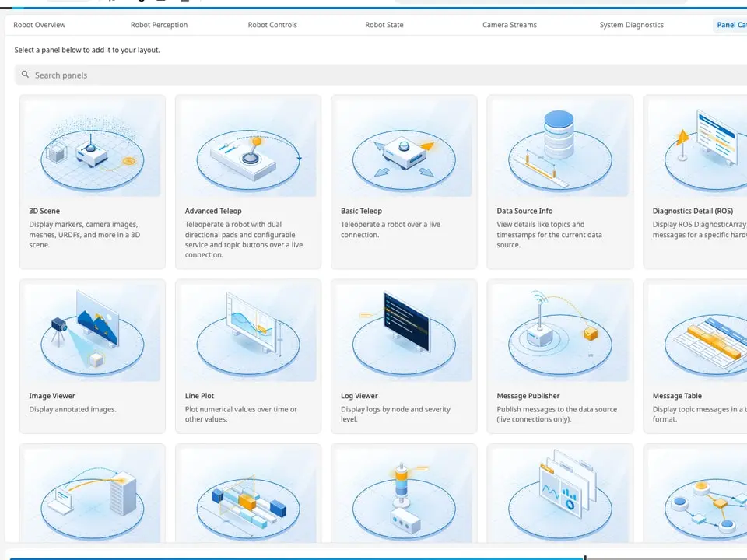Image resolution: width=747 pixels, height=560 pixels.
Task: Open the Robot Perception tab
Action: [159, 25]
